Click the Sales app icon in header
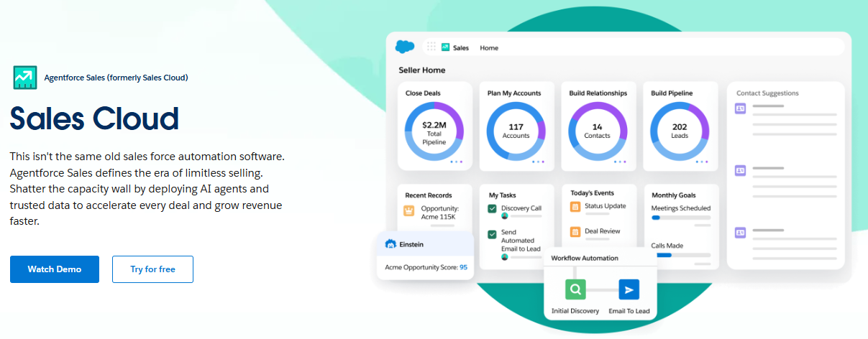Viewport: 868px width, 339px height. 445,47
